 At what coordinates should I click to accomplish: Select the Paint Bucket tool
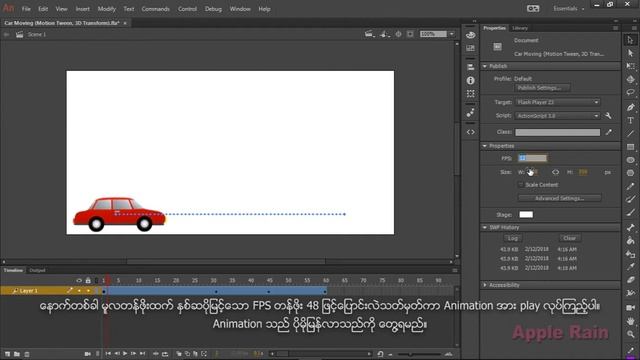pyautogui.click(x=630, y=240)
